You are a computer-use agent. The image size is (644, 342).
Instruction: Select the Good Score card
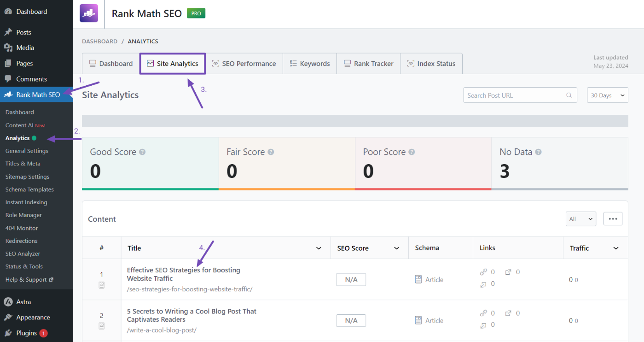coord(150,164)
